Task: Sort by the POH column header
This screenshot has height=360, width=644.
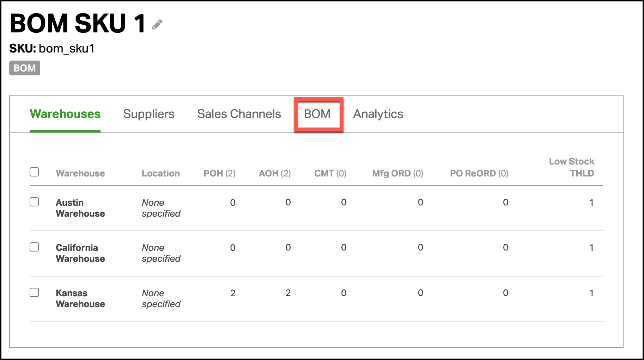Action: [x=219, y=173]
